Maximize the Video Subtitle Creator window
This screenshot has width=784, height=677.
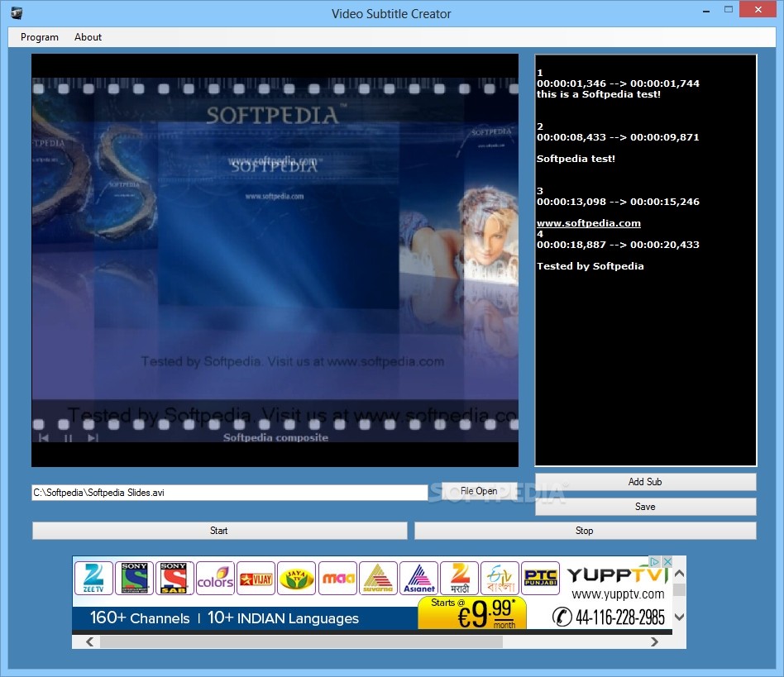pyautogui.click(x=729, y=10)
